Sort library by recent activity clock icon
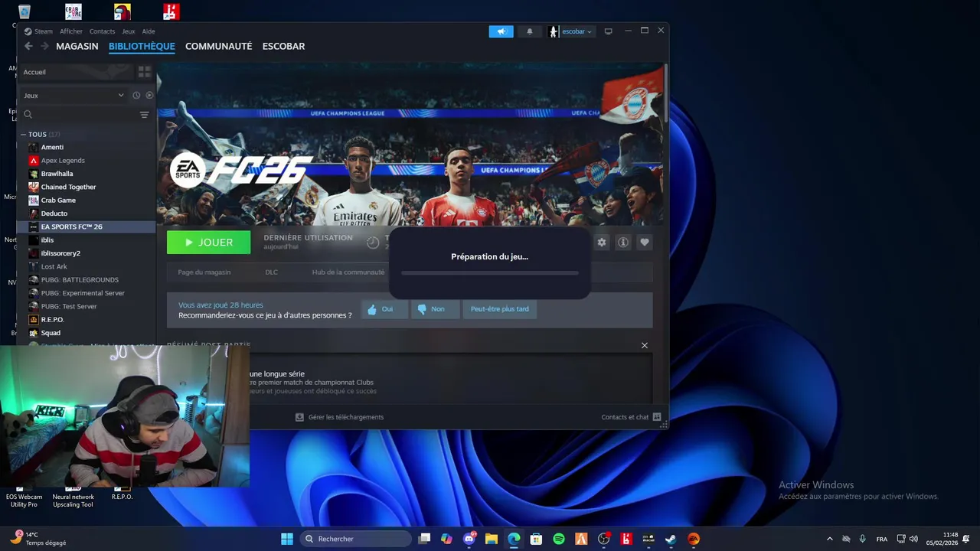The image size is (980, 551). [x=136, y=96]
